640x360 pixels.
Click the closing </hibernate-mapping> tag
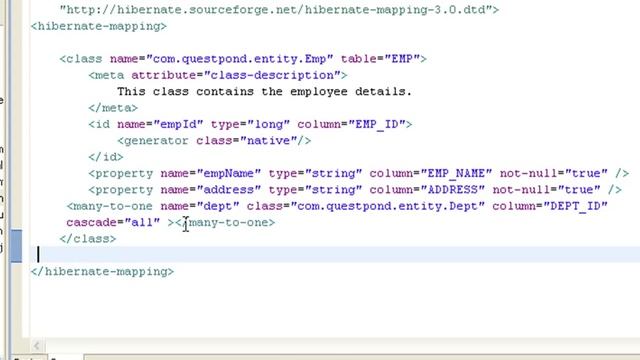[x=102, y=271]
